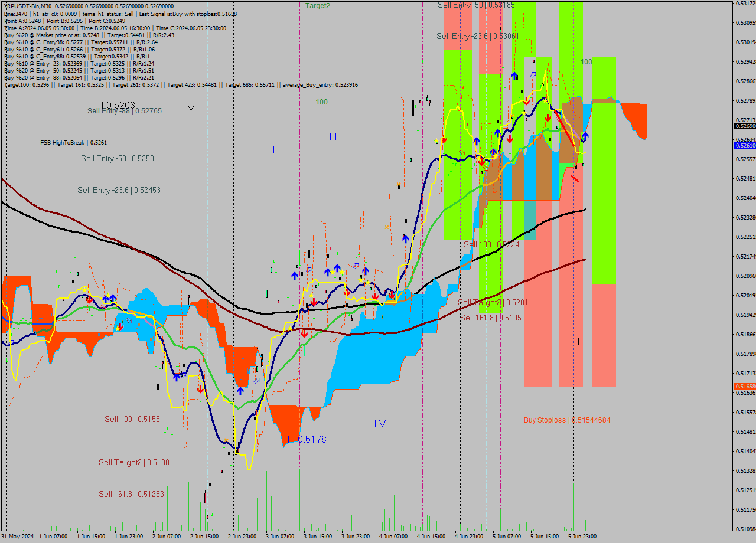Screen dimensions: 756x543
Task: Click the 'Sell Entry -23.6 | 0.52453' label
Action: point(119,190)
